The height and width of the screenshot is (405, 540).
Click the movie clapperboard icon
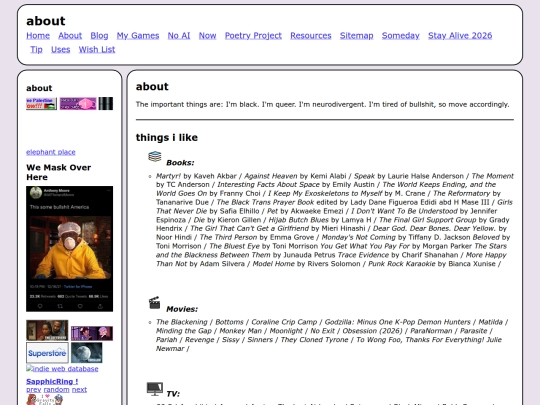click(x=155, y=302)
